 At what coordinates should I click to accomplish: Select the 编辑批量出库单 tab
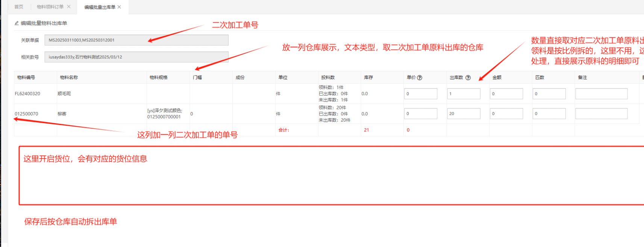coord(100,7)
